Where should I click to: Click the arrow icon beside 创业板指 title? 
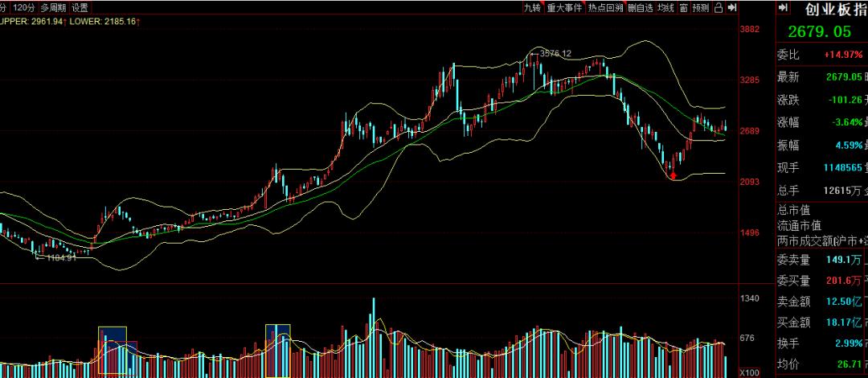[784, 8]
